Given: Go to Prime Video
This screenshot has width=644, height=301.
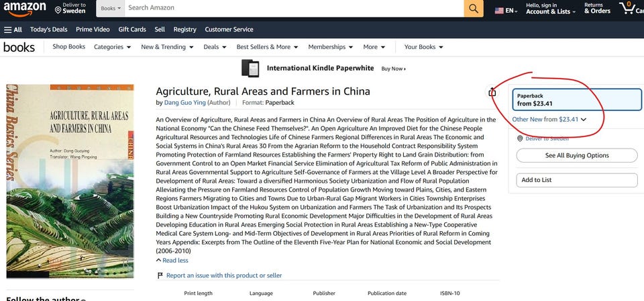Looking at the screenshot, I should [93, 30].
